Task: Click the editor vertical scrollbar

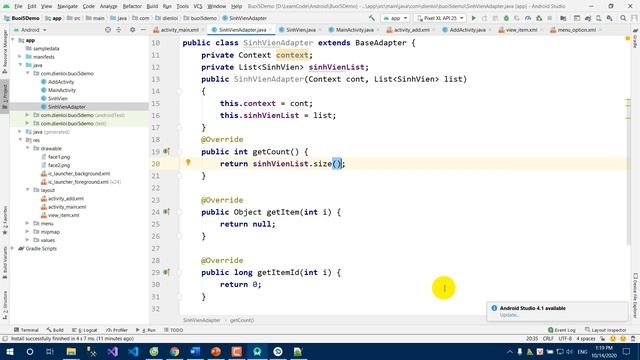Action: [x=628, y=143]
